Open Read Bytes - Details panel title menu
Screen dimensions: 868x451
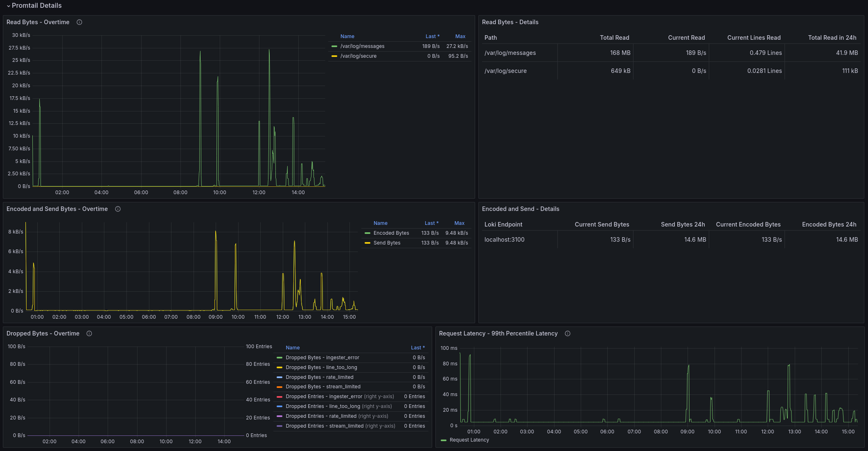510,22
